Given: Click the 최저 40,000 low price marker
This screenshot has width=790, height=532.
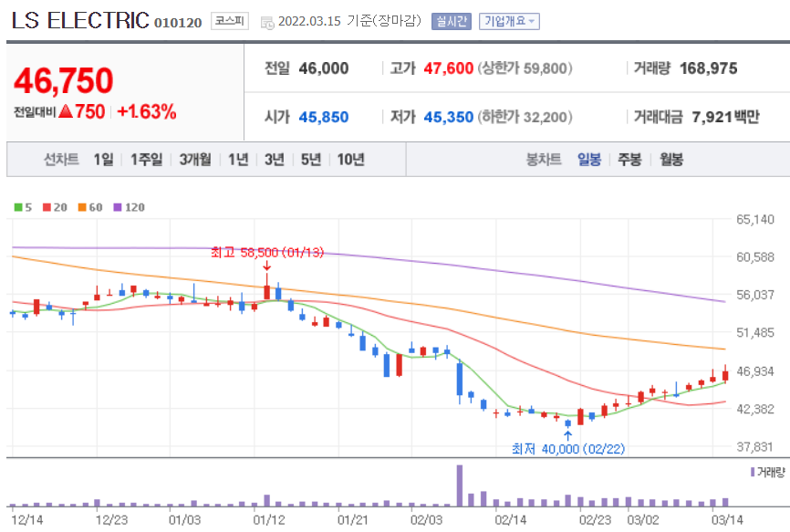Looking at the screenshot, I should click(568, 448).
